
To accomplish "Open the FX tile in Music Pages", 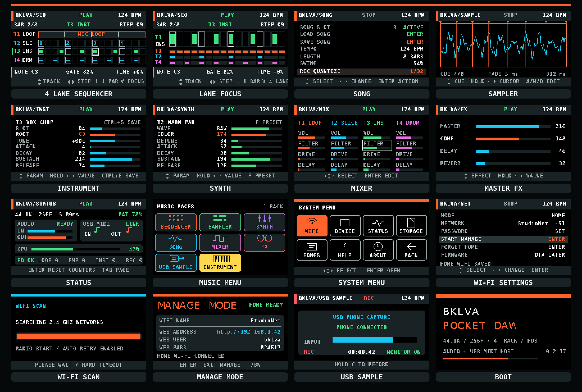I will pyautogui.click(x=265, y=243).
